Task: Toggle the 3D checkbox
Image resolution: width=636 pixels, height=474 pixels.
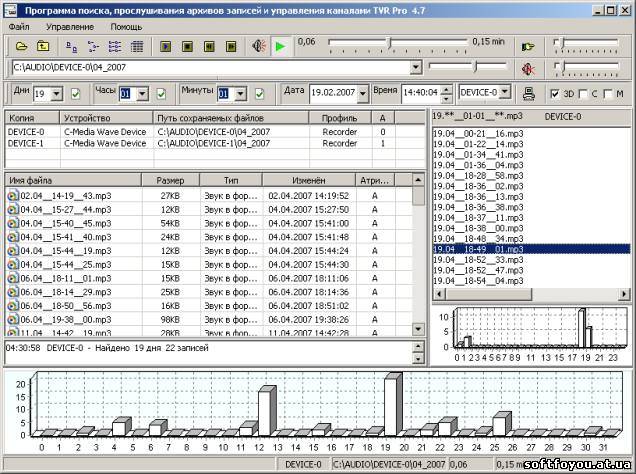Action: tap(556, 93)
